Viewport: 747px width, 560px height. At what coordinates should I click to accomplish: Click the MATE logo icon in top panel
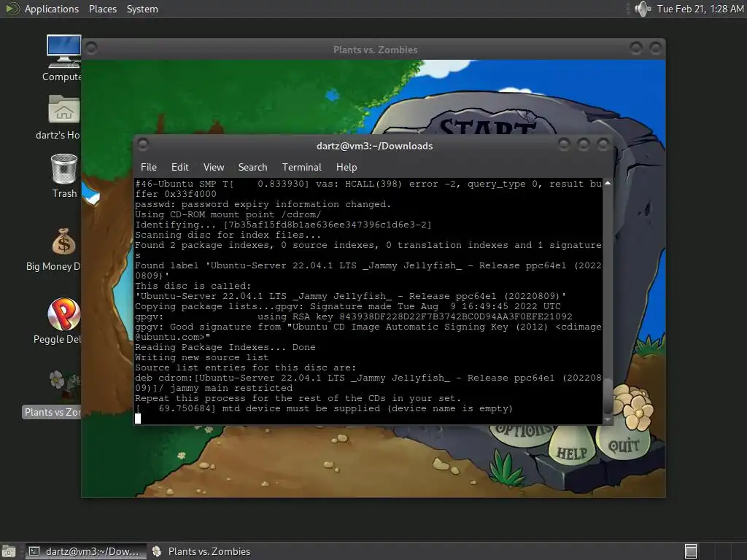12,9
